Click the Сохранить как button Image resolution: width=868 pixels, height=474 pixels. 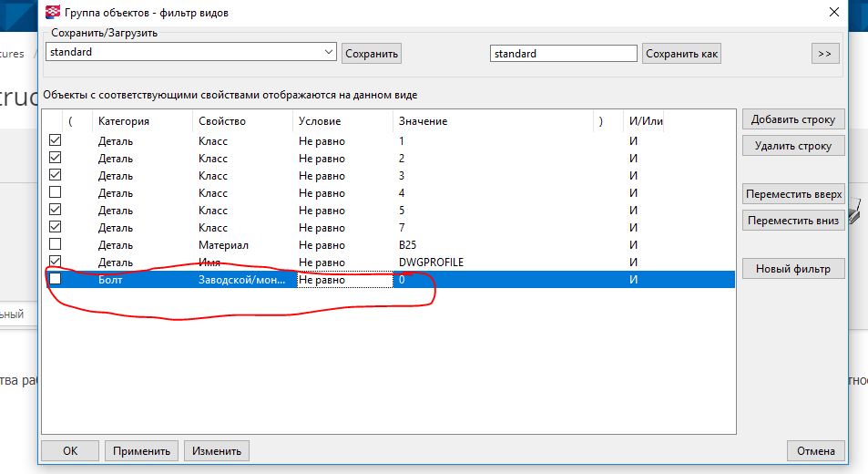[x=681, y=54]
